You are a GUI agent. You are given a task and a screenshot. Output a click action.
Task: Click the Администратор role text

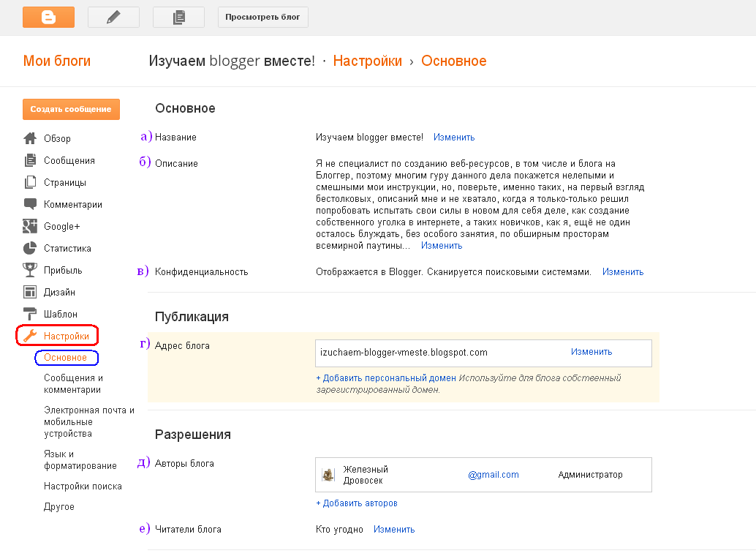point(590,475)
